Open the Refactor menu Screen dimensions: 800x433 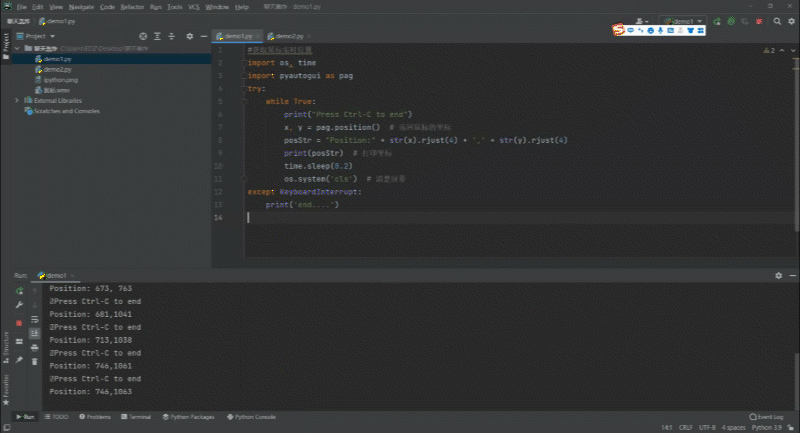(132, 7)
